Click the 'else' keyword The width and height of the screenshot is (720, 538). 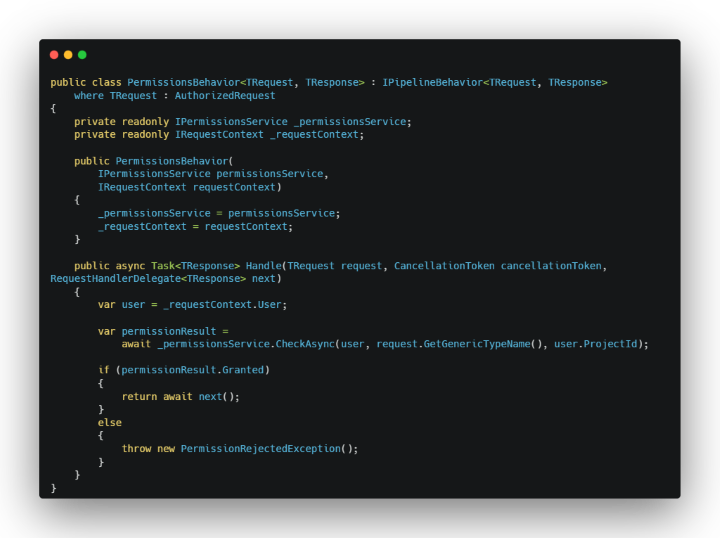point(110,423)
